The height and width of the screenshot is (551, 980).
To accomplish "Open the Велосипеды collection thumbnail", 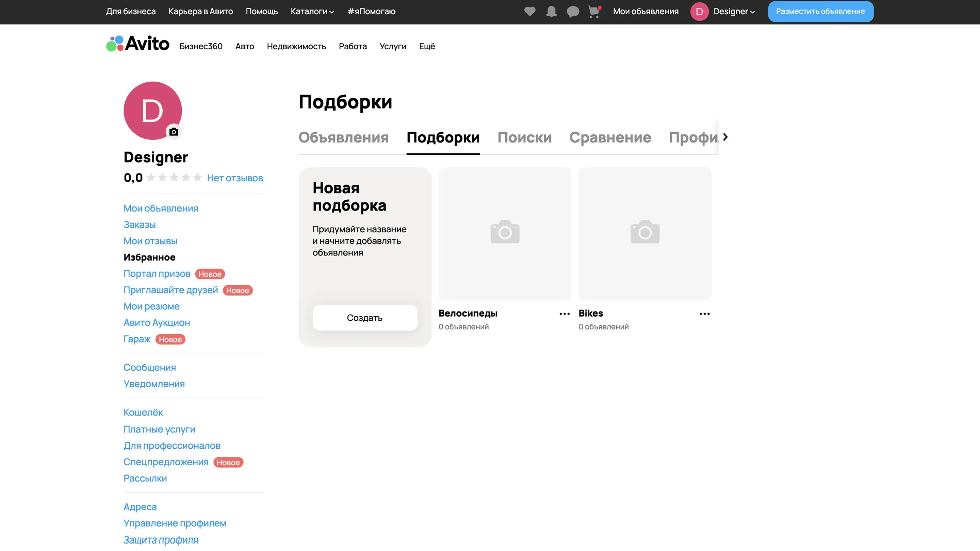I will click(x=504, y=233).
